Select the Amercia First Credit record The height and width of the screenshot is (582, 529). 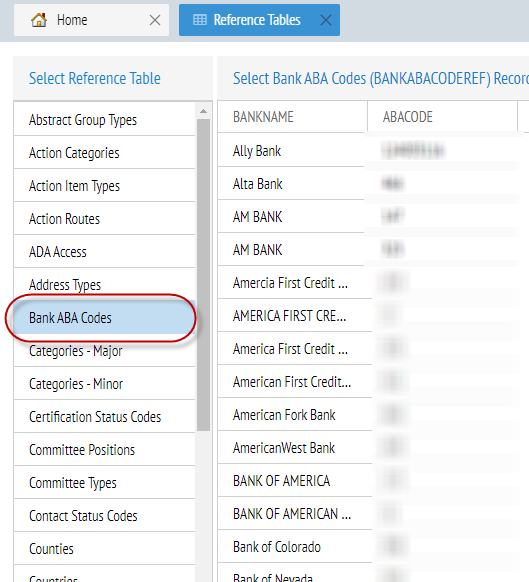click(373, 283)
